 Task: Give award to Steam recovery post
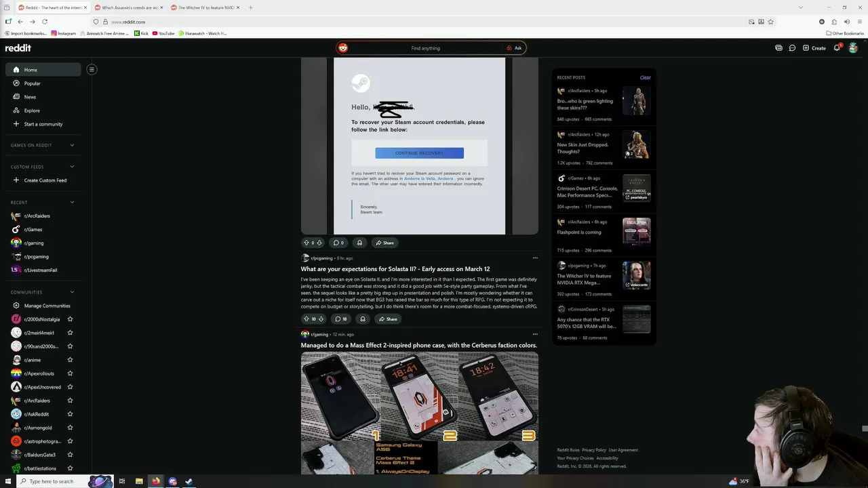[359, 243]
